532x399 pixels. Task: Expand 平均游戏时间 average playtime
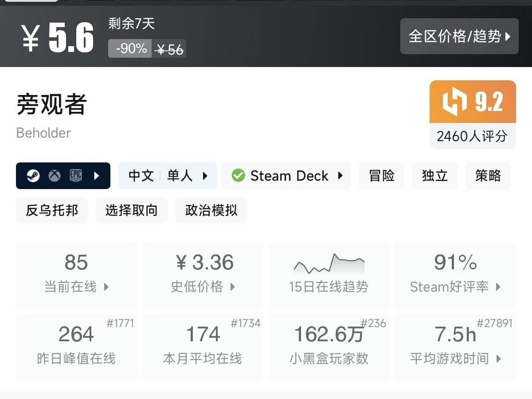pyautogui.click(x=455, y=347)
